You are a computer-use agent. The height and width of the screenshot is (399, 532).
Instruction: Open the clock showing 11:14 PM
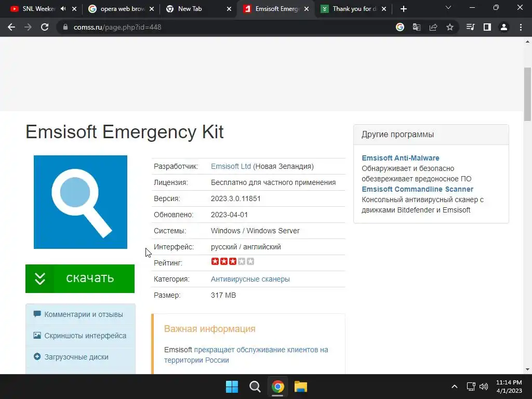(x=509, y=387)
